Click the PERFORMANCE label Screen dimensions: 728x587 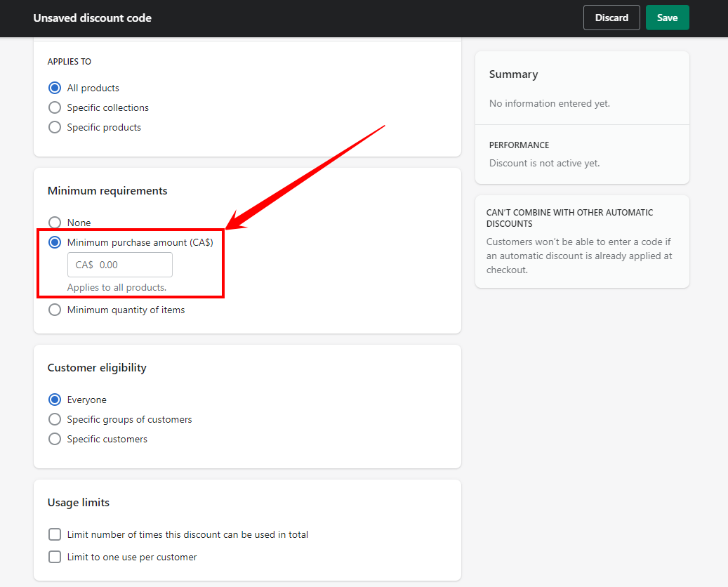[x=519, y=145]
